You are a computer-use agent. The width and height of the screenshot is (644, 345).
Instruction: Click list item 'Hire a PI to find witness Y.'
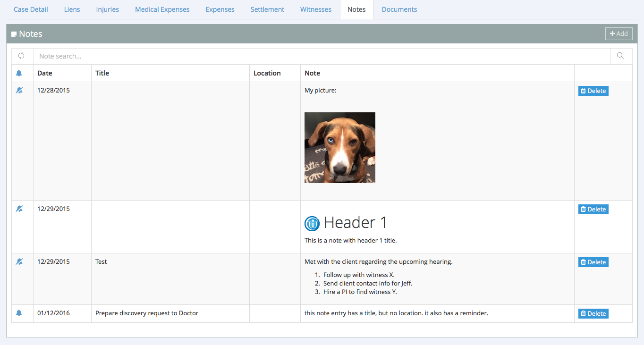[x=360, y=292]
